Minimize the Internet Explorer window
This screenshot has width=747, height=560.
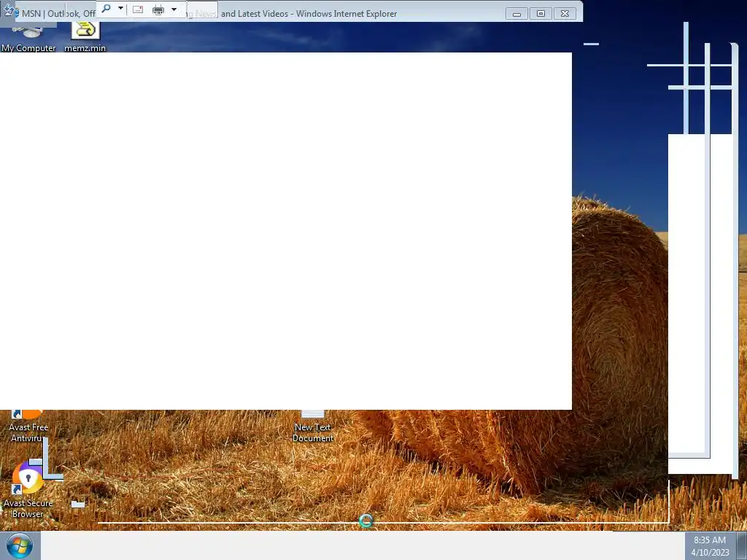[516, 14]
